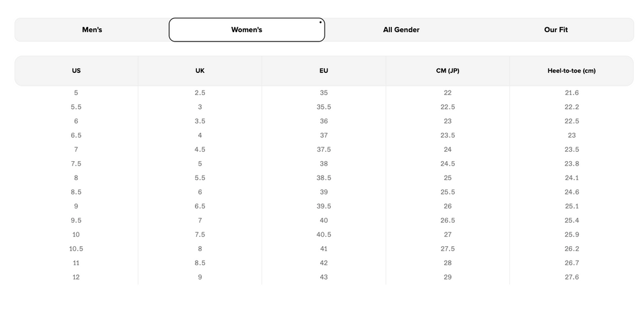This screenshot has height=311, width=644.
Task: Open the All Gender tab
Action: click(x=401, y=30)
